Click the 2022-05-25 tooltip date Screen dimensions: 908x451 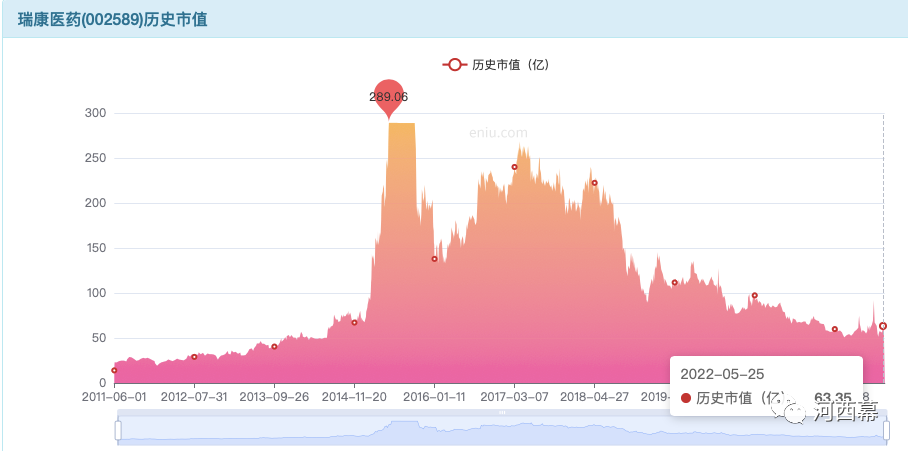(722, 374)
